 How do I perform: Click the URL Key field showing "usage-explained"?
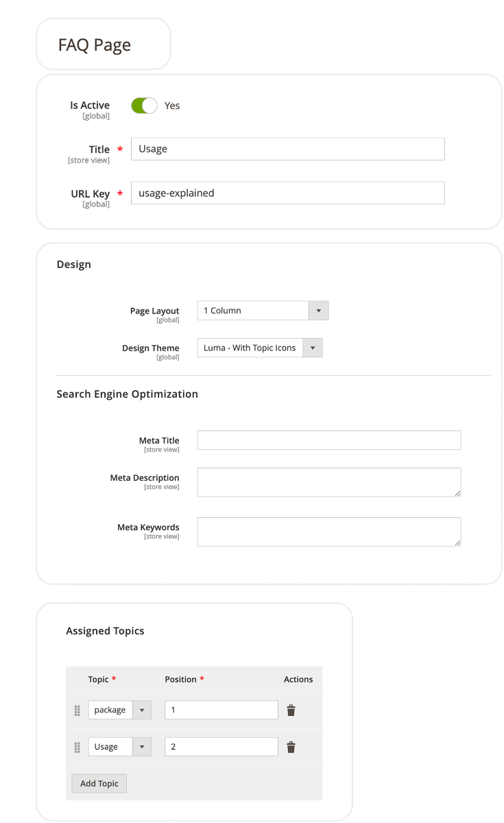pyautogui.click(x=287, y=193)
